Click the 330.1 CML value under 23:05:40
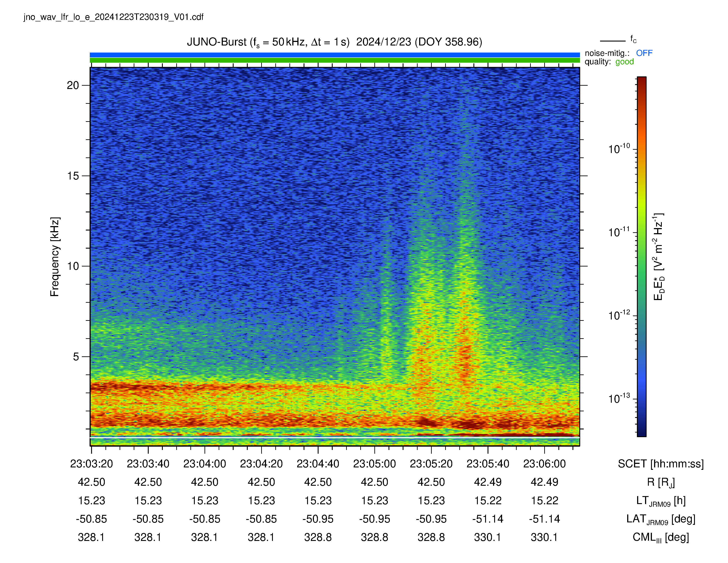 487,537
